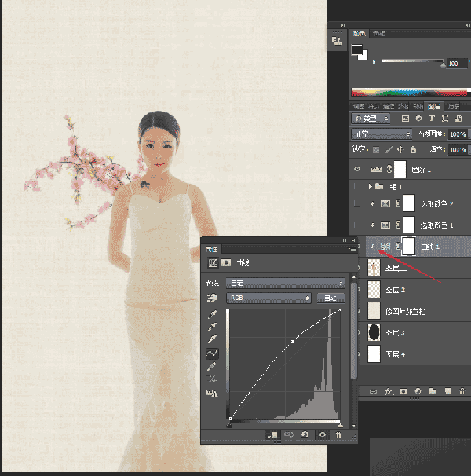471x476 pixels.
Task: Toggle visibility of the Group 1 layer
Action: tap(357, 186)
